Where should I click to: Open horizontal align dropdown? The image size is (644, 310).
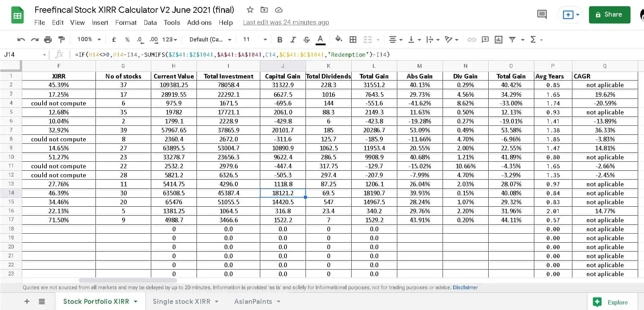coord(396,40)
